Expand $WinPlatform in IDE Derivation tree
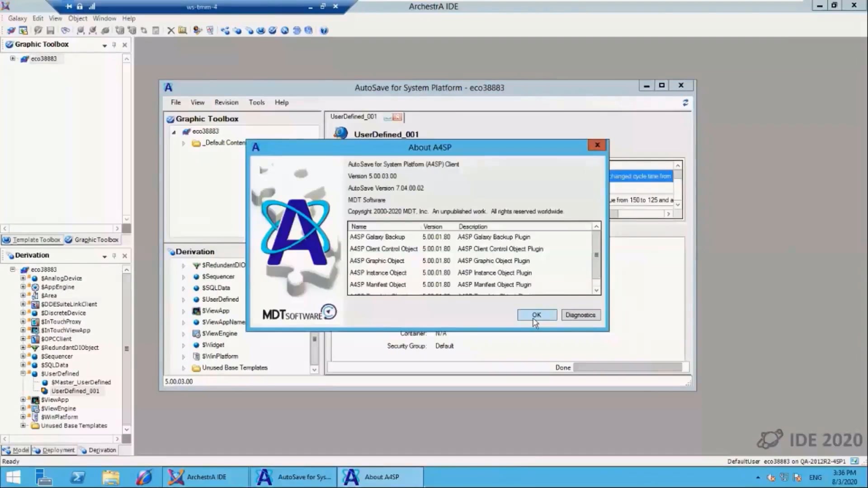868x488 pixels. click(x=23, y=417)
